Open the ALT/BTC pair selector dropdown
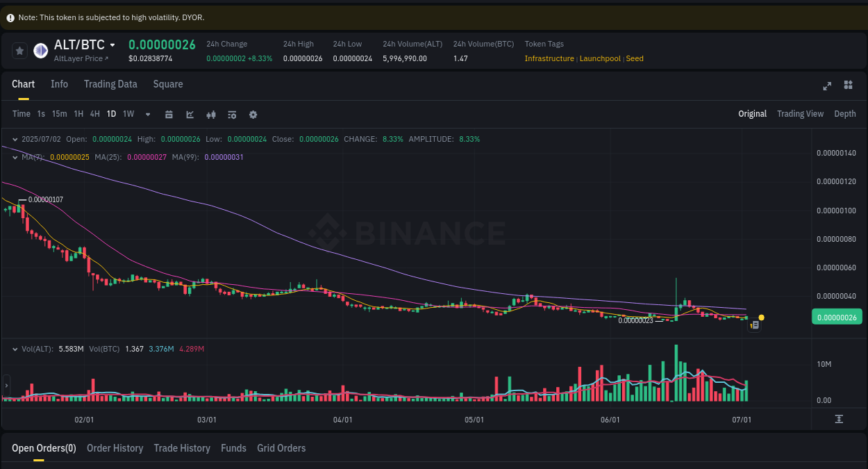 (113, 44)
